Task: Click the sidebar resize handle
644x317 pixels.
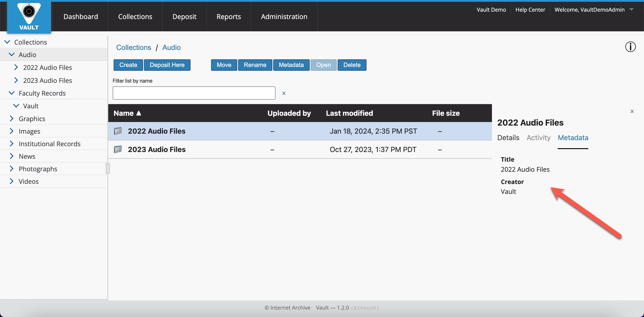Action: (x=108, y=168)
